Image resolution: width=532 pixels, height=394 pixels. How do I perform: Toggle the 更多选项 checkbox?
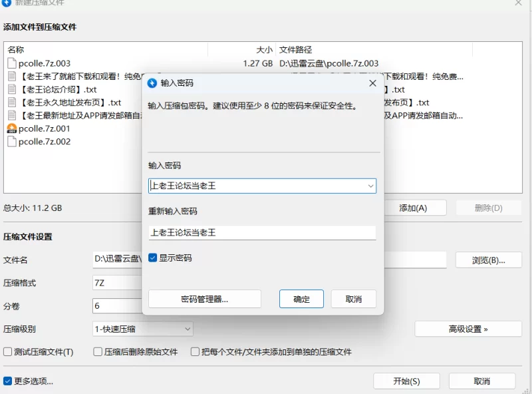pos(8,381)
